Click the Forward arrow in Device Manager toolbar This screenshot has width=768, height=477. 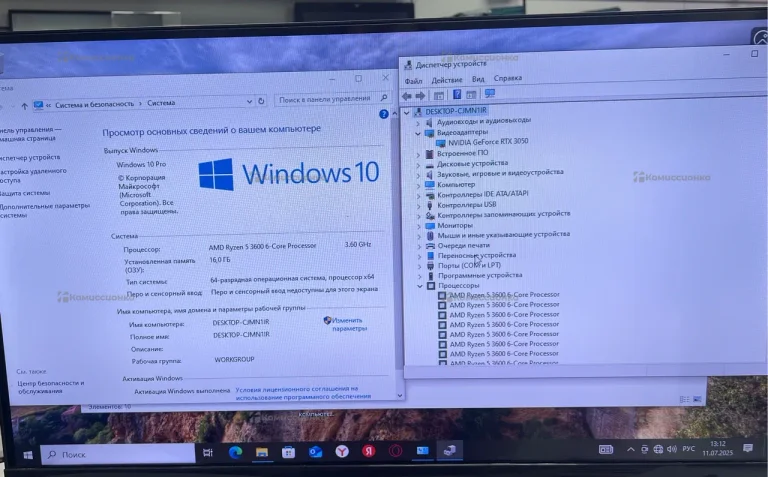coord(420,95)
